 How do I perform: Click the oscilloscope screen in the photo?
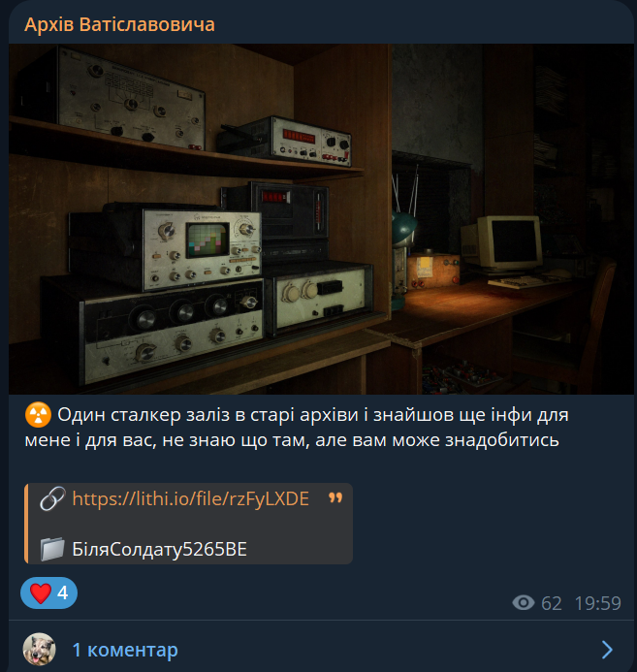207,240
